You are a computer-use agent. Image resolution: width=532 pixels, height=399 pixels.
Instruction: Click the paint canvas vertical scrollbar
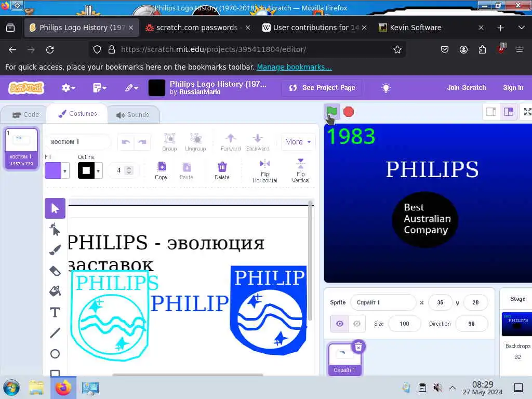coord(310,261)
